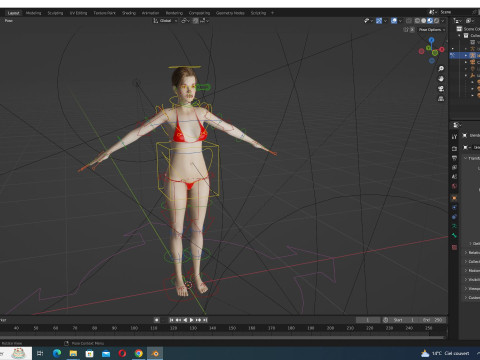Open the Render properties tab
Image resolution: width=480 pixels, height=360 pixels.
[454, 148]
